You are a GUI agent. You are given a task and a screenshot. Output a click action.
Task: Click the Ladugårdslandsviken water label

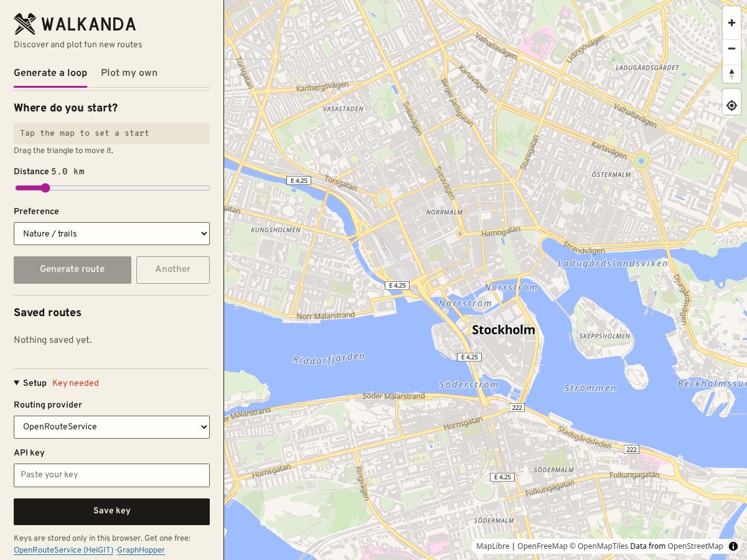pos(613,263)
